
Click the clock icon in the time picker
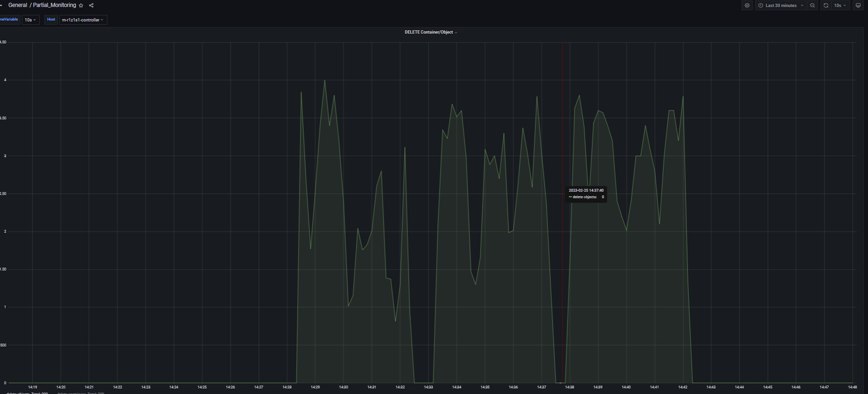[761, 6]
